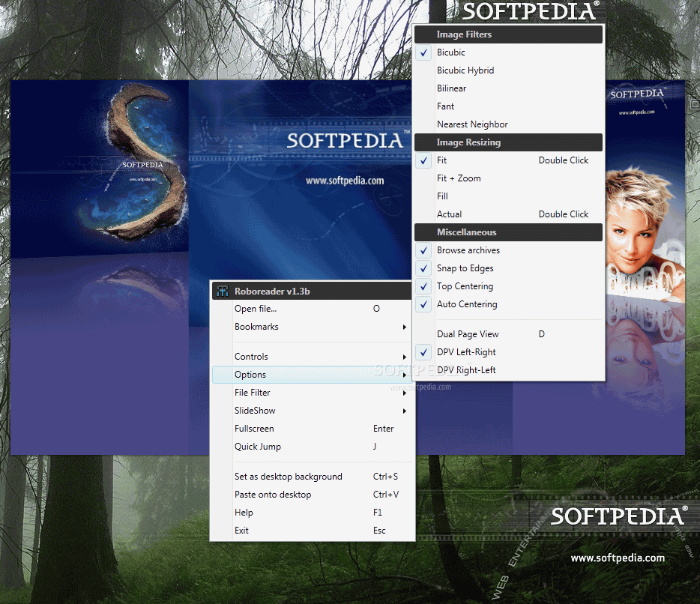Select the Fant image filter

508,106
